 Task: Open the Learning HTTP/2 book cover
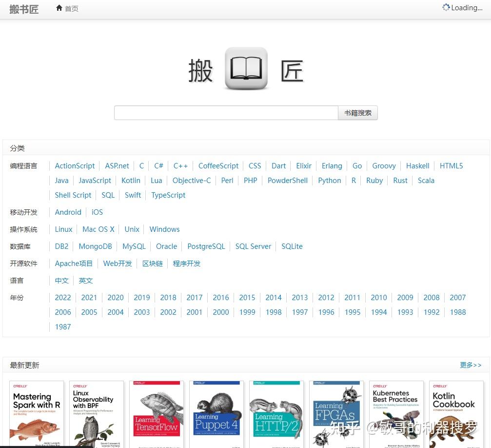coord(276,414)
